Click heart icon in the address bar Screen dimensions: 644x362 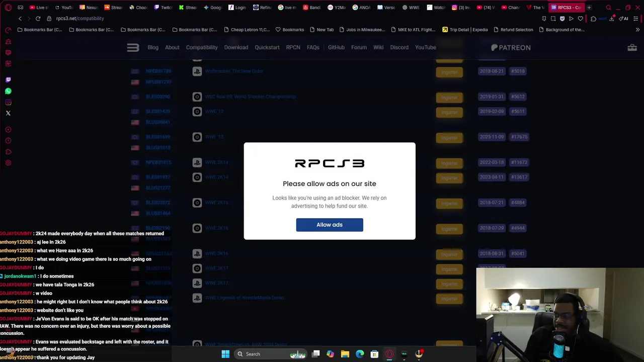[580, 19]
